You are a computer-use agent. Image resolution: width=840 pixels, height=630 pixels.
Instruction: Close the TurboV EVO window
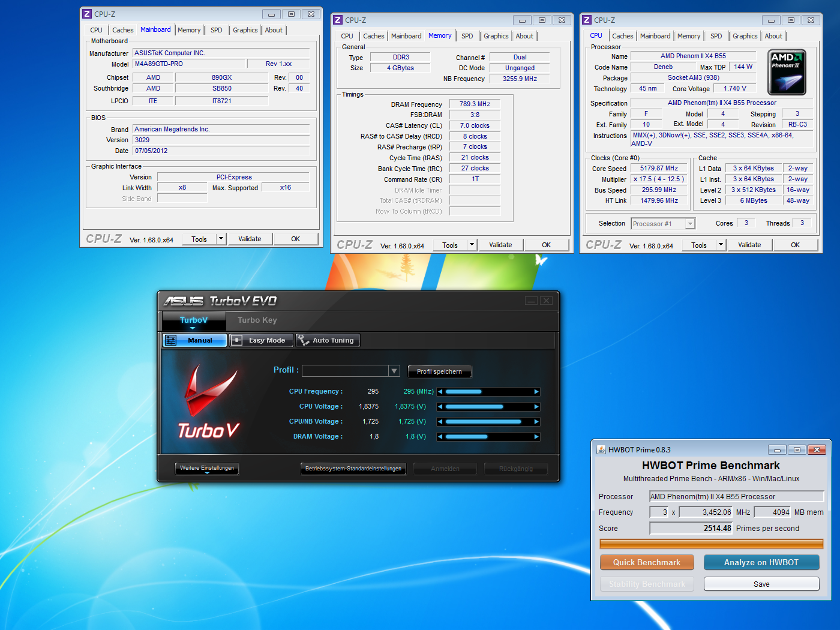546,301
